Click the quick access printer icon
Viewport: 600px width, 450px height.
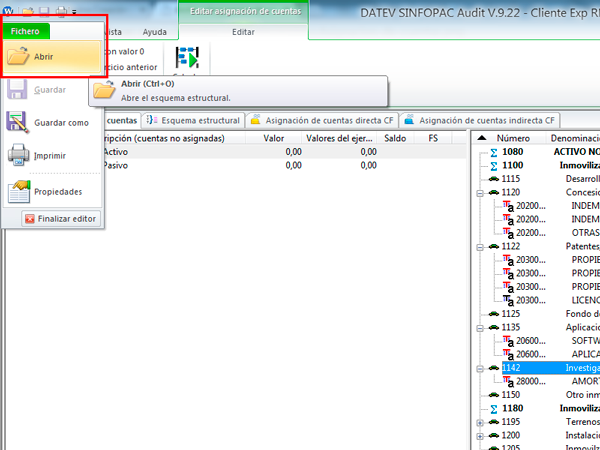click(61, 11)
